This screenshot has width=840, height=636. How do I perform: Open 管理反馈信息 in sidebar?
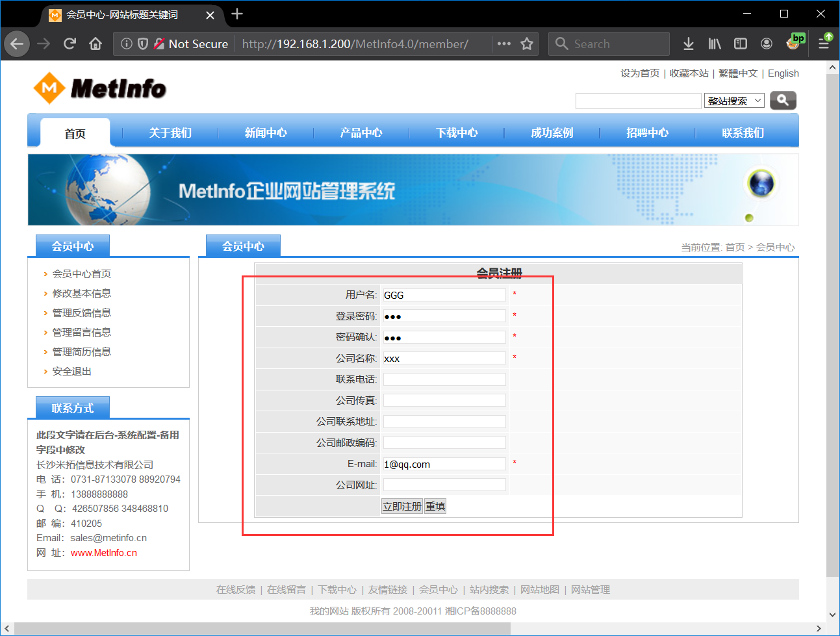click(82, 313)
